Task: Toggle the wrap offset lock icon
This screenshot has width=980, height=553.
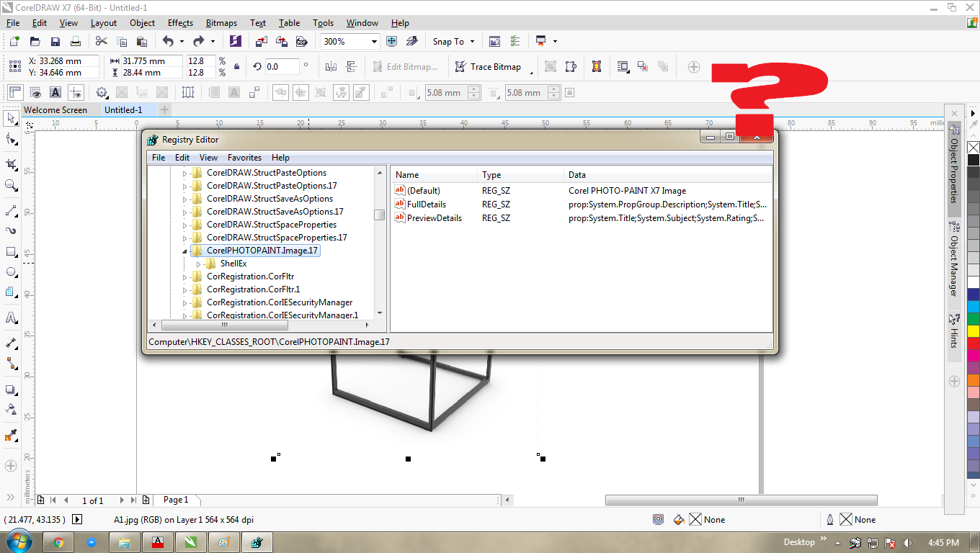Action: coord(569,92)
